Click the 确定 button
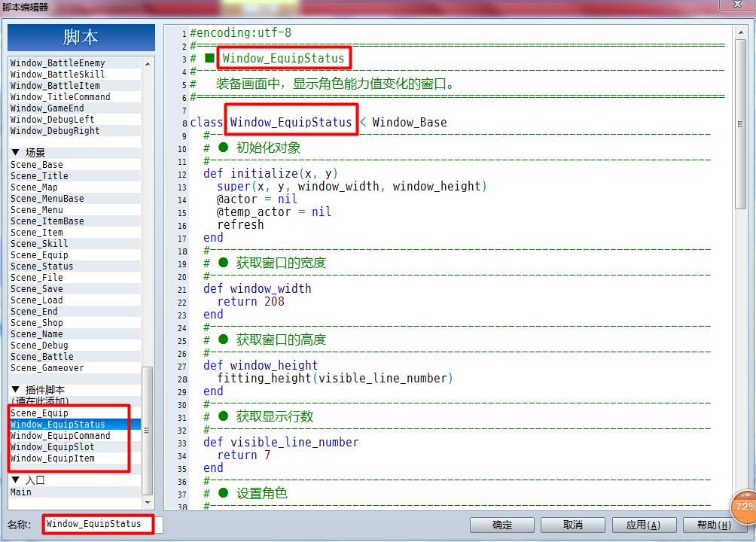The width and height of the screenshot is (756, 542). tap(502, 525)
